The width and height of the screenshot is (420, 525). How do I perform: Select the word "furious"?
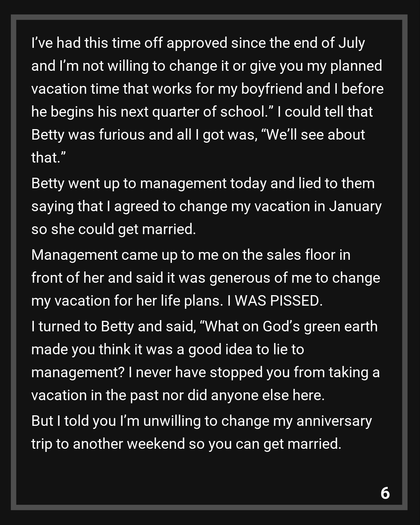tap(122, 135)
